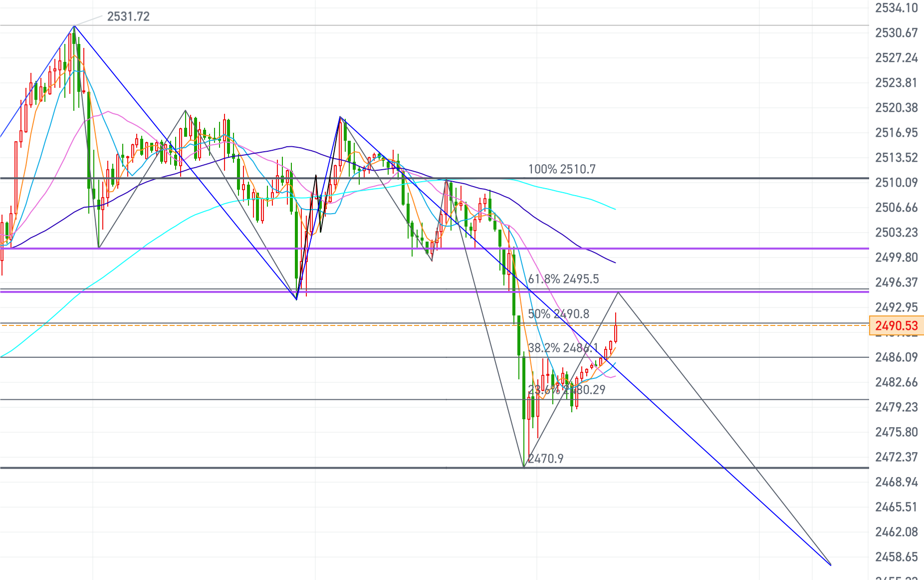This screenshot has height=580, width=924.
Task: Select 2492.95 on the price scale
Action: pos(897,307)
